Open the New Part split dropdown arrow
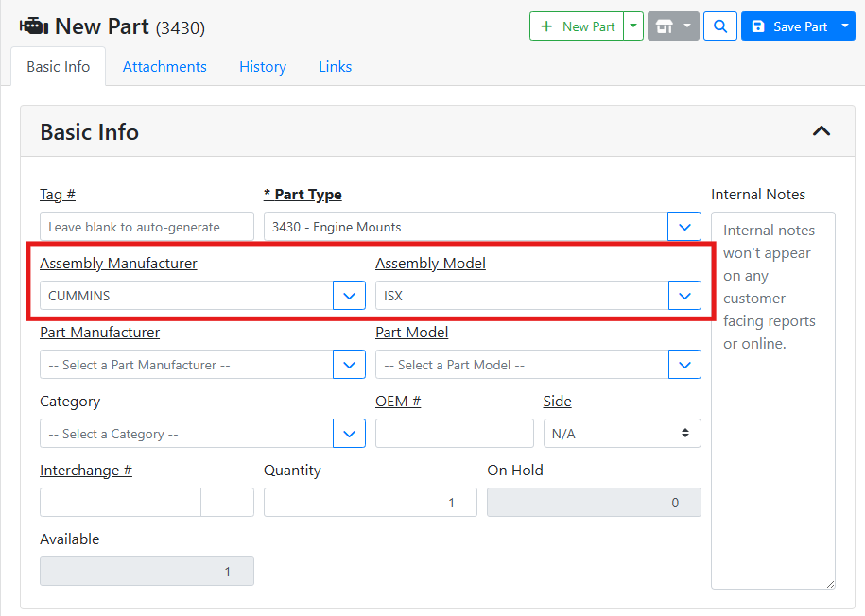 [633, 26]
